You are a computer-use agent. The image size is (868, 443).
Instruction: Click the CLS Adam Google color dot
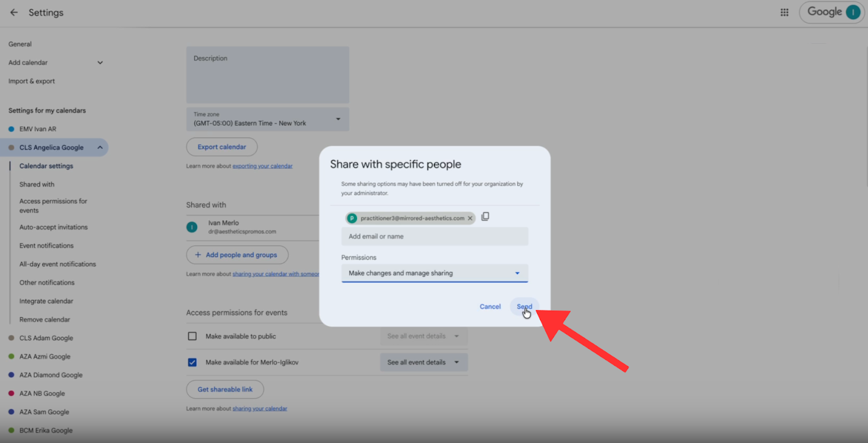[x=11, y=338]
